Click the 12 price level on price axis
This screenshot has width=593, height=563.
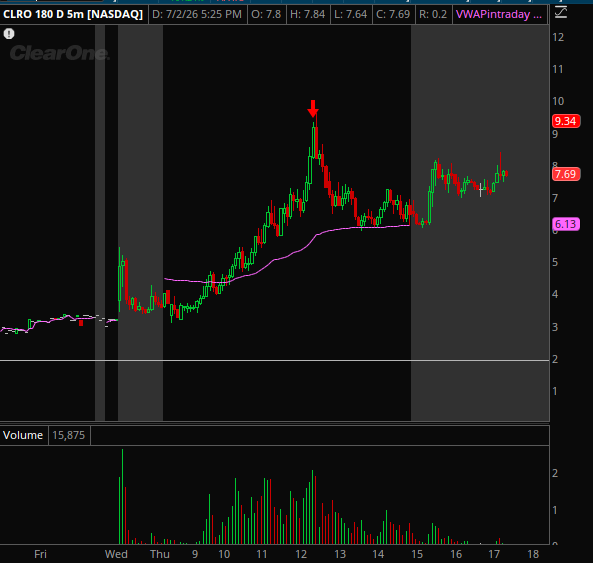558,37
